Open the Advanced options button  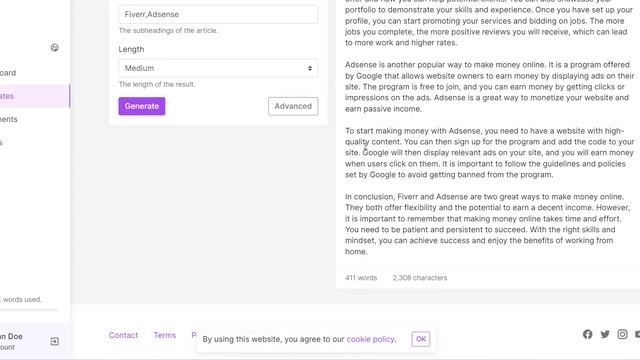tap(293, 106)
